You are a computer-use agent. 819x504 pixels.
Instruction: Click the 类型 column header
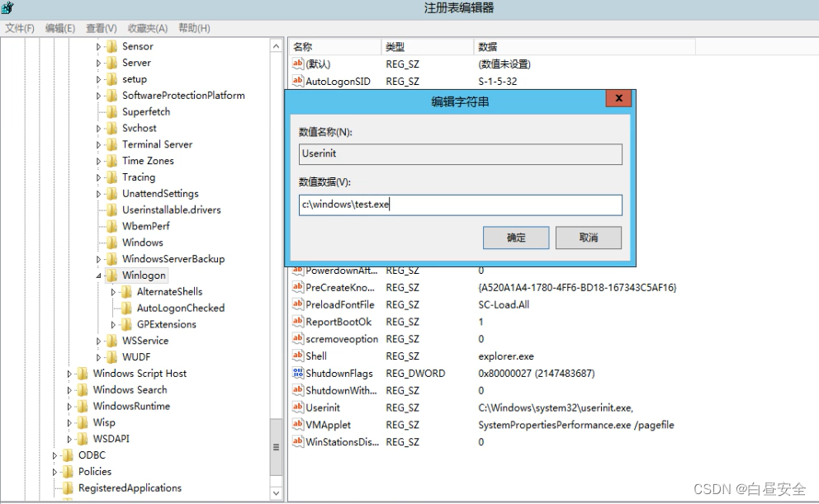click(428, 47)
